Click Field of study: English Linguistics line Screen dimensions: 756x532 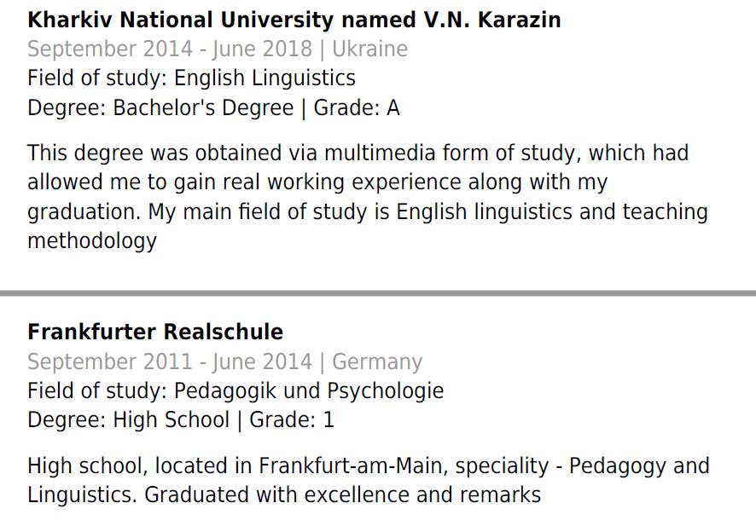191,78
